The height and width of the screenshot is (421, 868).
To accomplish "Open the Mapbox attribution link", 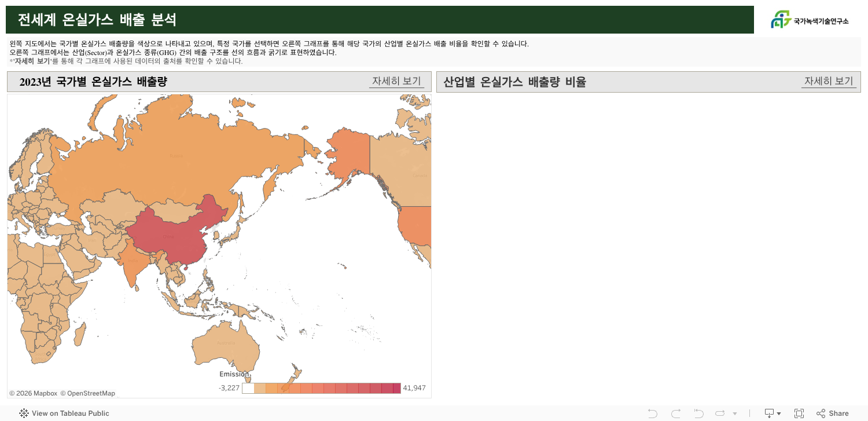I will point(33,393).
